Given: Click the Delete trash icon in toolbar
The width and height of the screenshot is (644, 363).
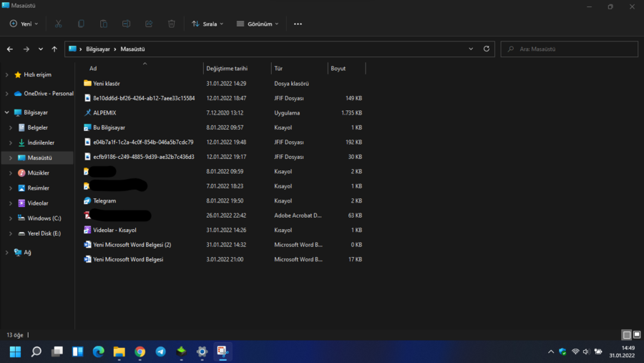Looking at the screenshot, I should (x=171, y=24).
